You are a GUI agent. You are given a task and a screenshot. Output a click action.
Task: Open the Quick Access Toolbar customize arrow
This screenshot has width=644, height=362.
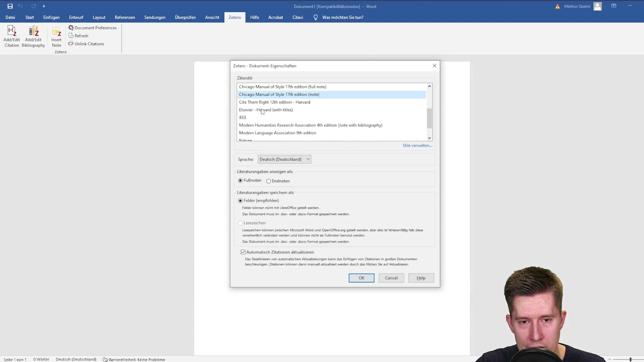click(44, 6)
